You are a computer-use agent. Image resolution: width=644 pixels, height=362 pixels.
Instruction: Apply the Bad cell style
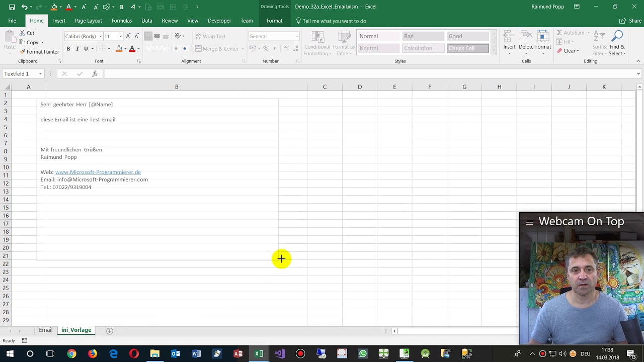[423, 36]
